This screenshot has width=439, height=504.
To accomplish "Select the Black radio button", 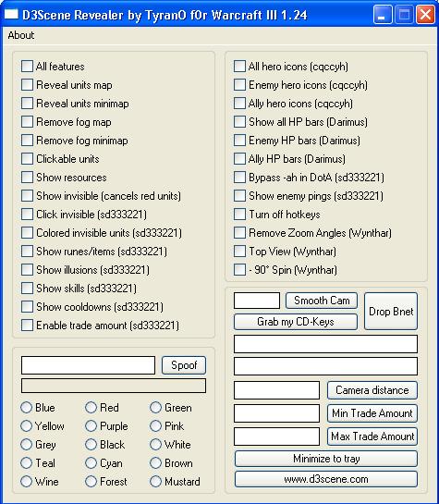I will (x=91, y=445).
